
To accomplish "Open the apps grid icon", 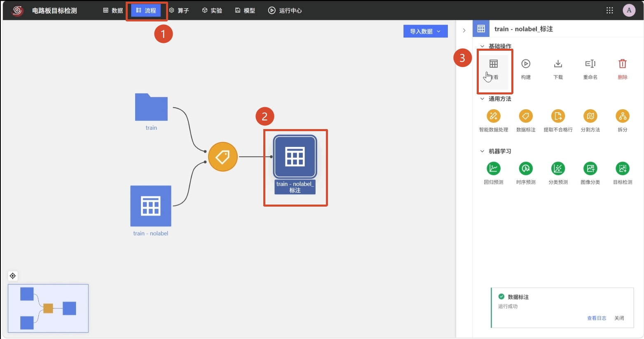I will tap(610, 10).
